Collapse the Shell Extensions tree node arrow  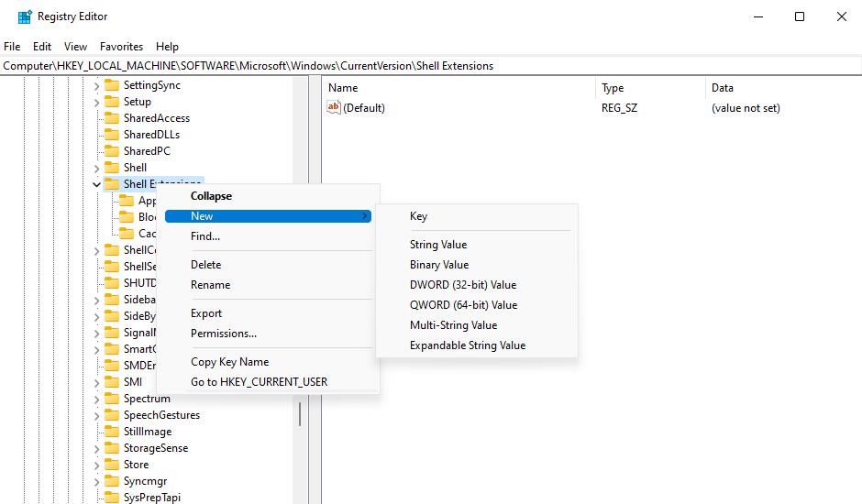point(97,184)
